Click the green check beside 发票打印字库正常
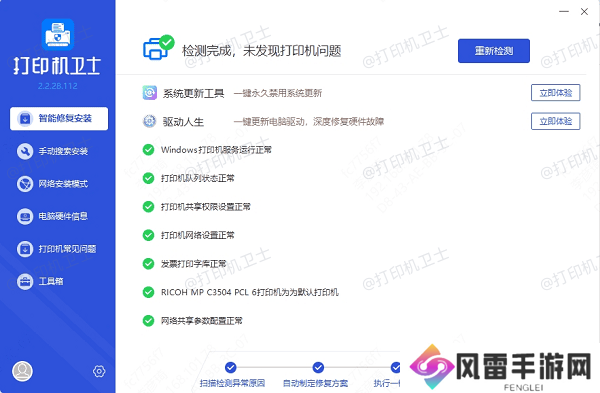 tap(148, 264)
